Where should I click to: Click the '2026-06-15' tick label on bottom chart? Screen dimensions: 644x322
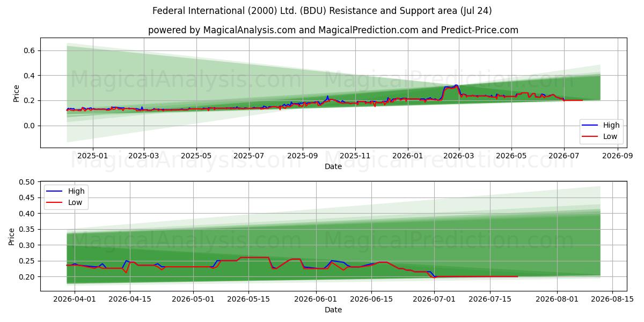pos(371,300)
